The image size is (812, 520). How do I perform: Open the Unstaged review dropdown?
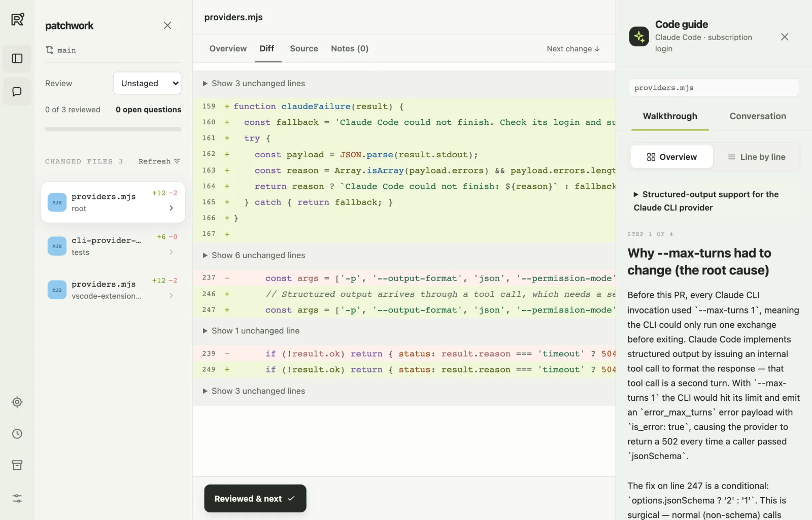(x=147, y=83)
